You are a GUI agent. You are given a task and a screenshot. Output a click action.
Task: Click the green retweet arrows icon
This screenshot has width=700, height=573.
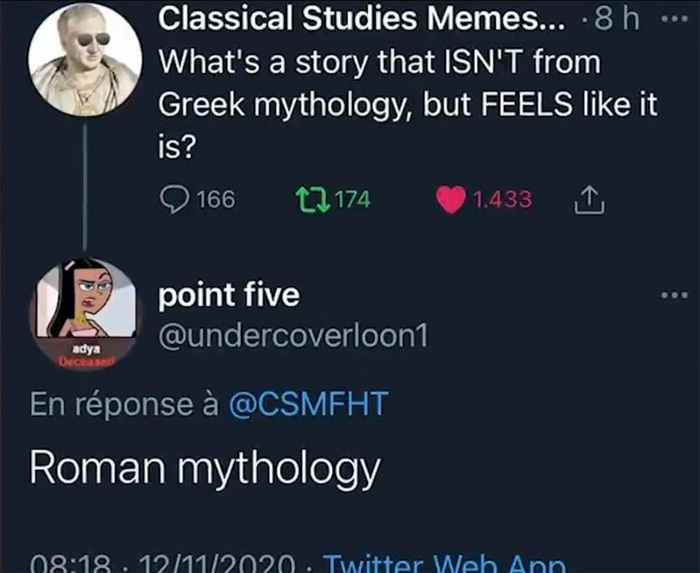coord(313,199)
